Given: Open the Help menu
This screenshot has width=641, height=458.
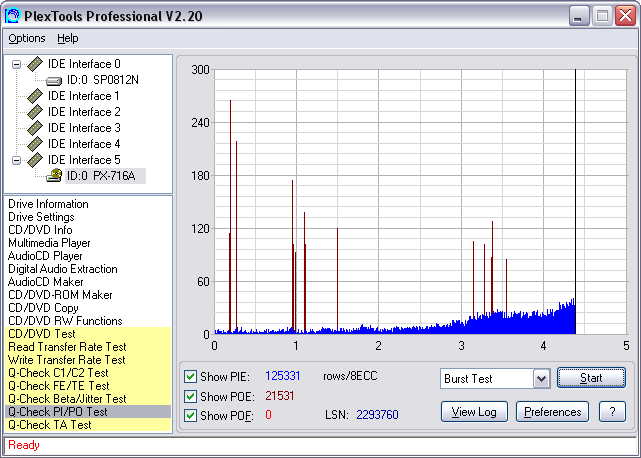Looking at the screenshot, I should (x=67, y=38).
